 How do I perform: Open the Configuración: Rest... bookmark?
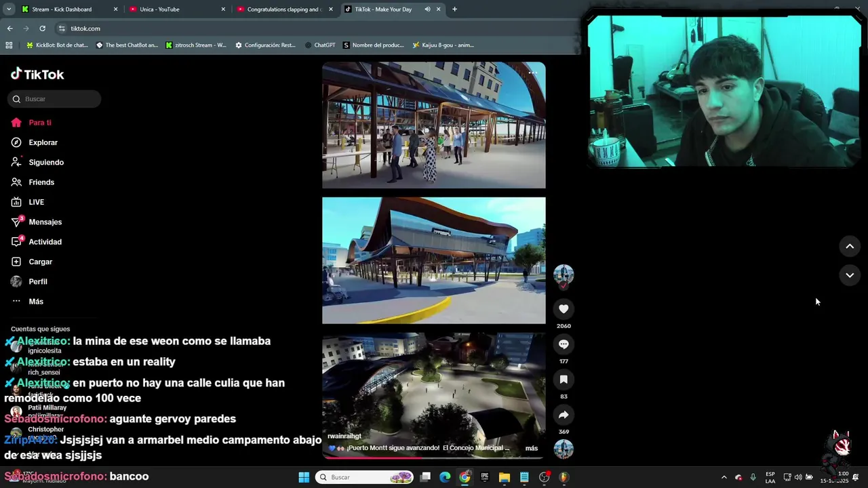265,45
